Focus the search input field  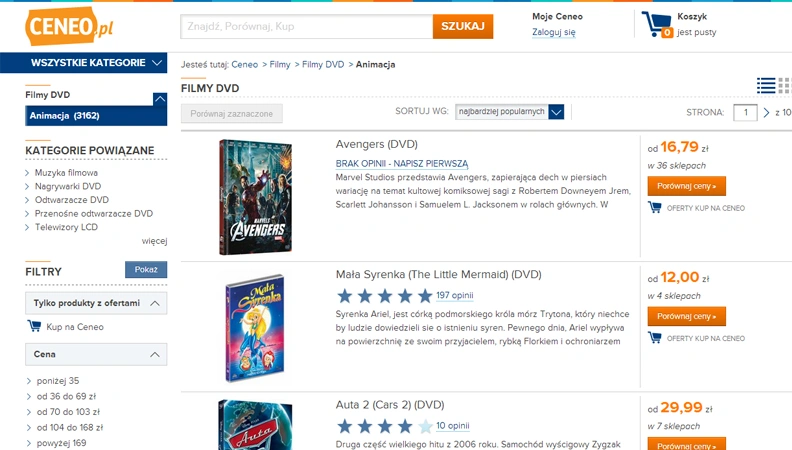307,26
